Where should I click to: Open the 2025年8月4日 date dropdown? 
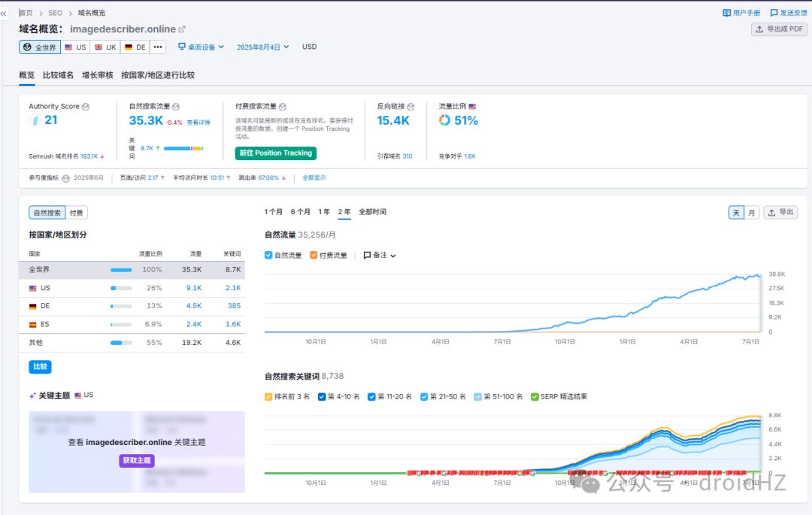click(262, 47)
